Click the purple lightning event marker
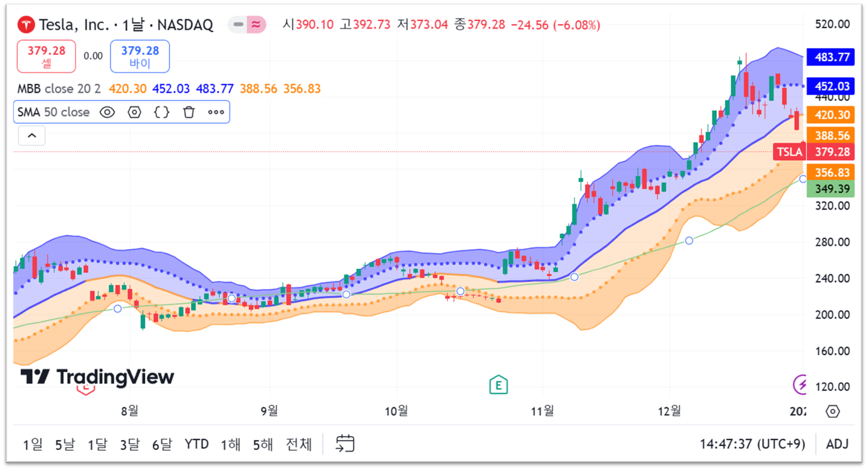The image size is (868, 470). (800, 384)
